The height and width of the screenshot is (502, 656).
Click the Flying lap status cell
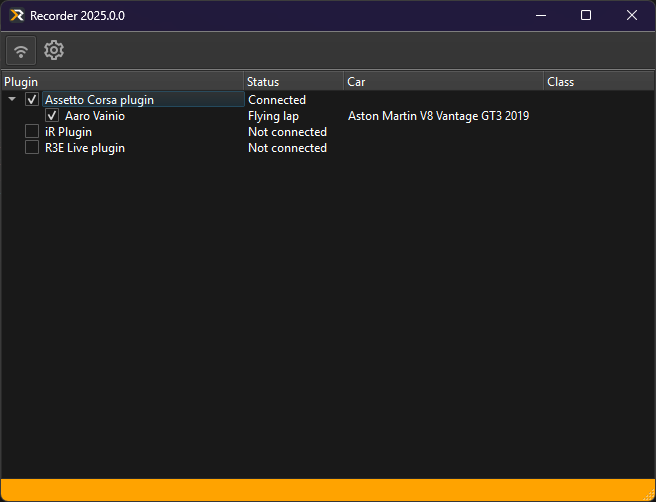(273, 116)
